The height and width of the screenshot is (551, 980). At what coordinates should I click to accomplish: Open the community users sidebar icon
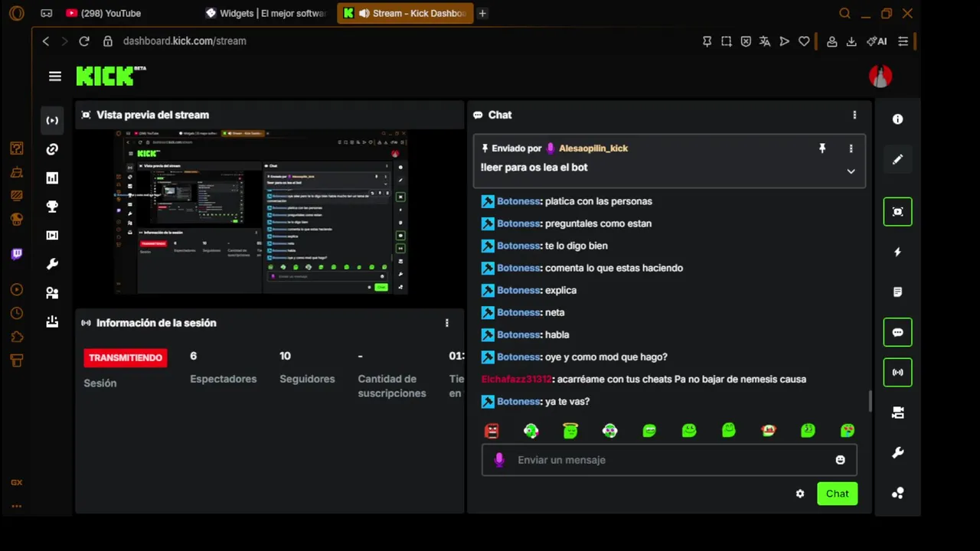[52, 292]
